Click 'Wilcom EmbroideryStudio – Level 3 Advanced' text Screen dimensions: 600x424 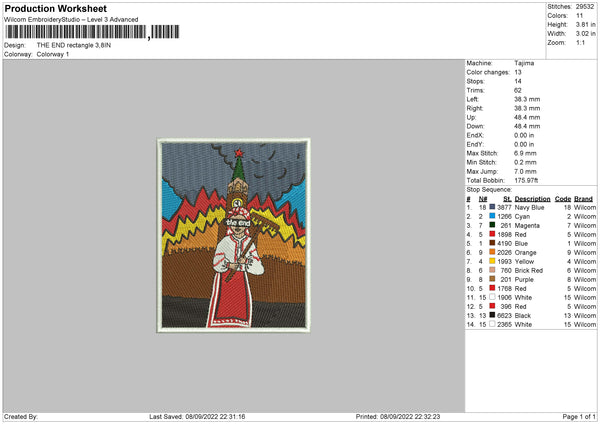point(71,20)
